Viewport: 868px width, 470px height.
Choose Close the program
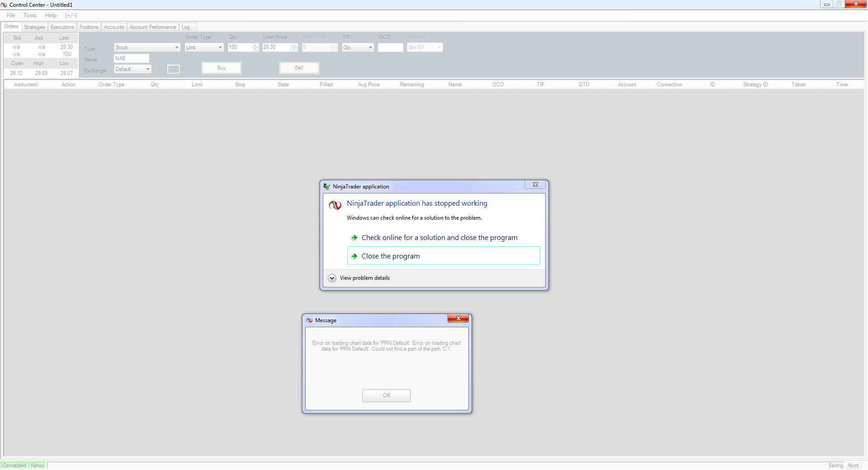click(443, 256)
